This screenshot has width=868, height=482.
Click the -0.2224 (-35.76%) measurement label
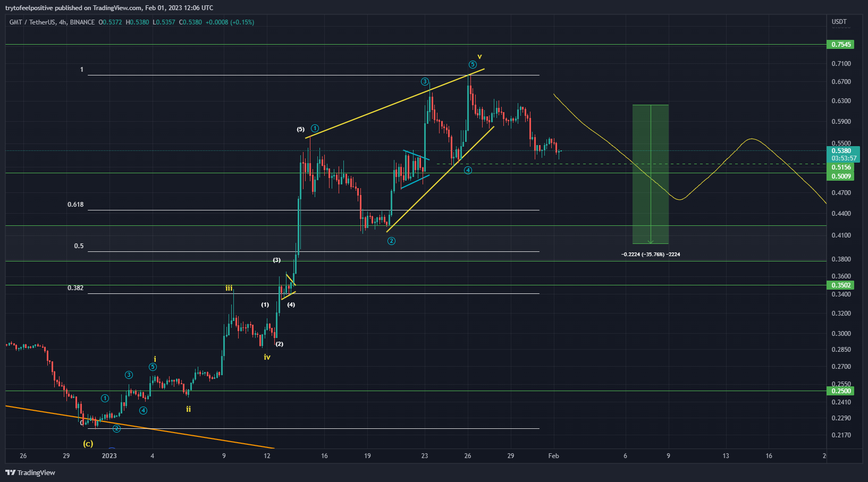coord(651,255)
